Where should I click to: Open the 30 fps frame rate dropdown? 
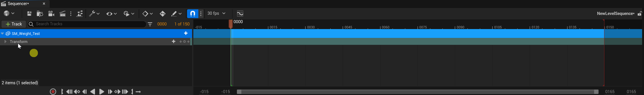(x=216, y=13)
